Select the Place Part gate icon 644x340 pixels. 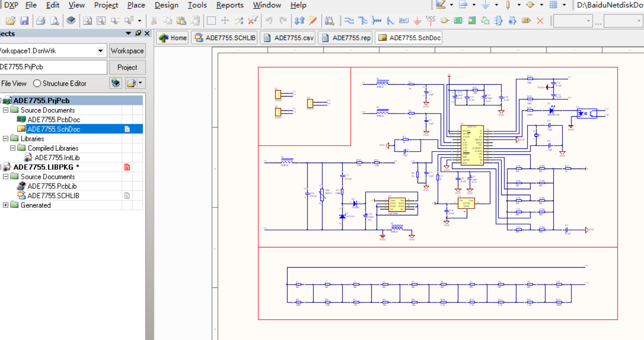click(444, 21)
